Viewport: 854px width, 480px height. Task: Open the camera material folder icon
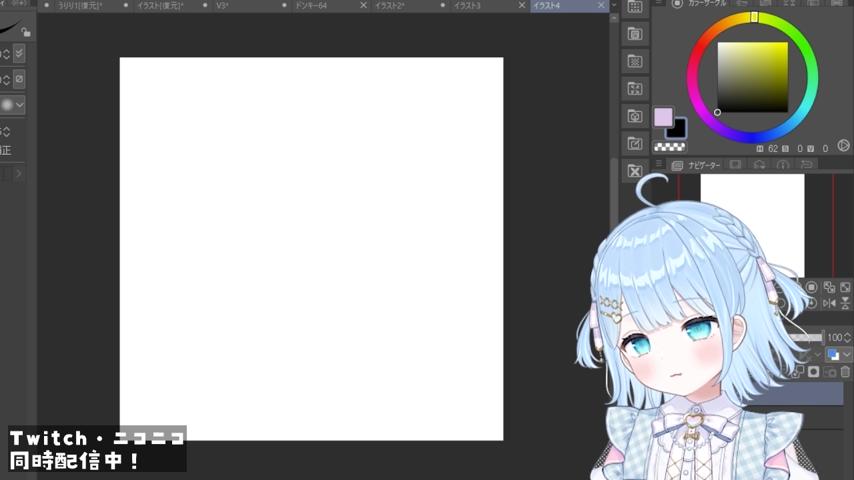click(635, 116)
